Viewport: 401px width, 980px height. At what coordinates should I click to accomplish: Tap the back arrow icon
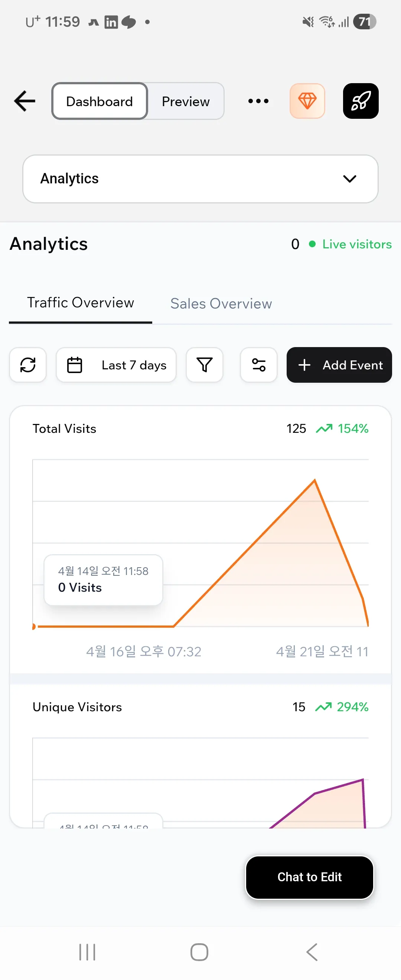coord(25,101)
